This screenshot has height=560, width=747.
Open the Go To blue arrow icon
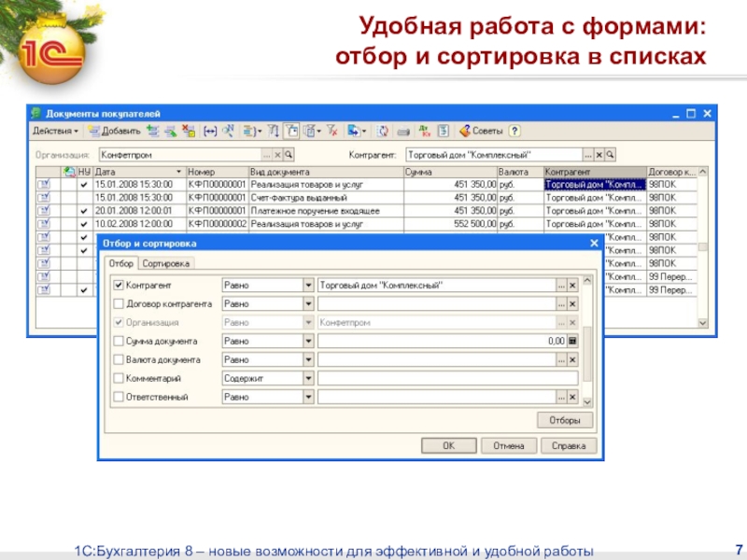pos(357,131)
